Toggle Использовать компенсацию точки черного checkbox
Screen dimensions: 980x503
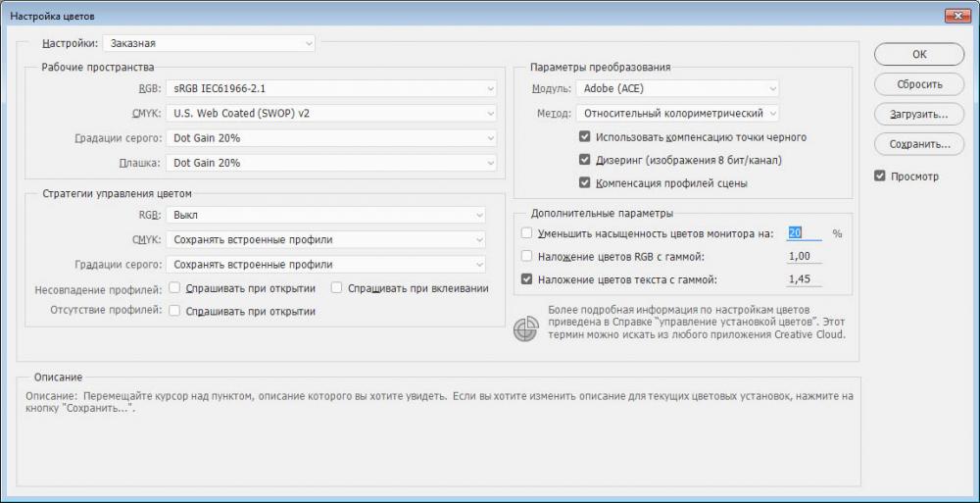tap(585, 136)
